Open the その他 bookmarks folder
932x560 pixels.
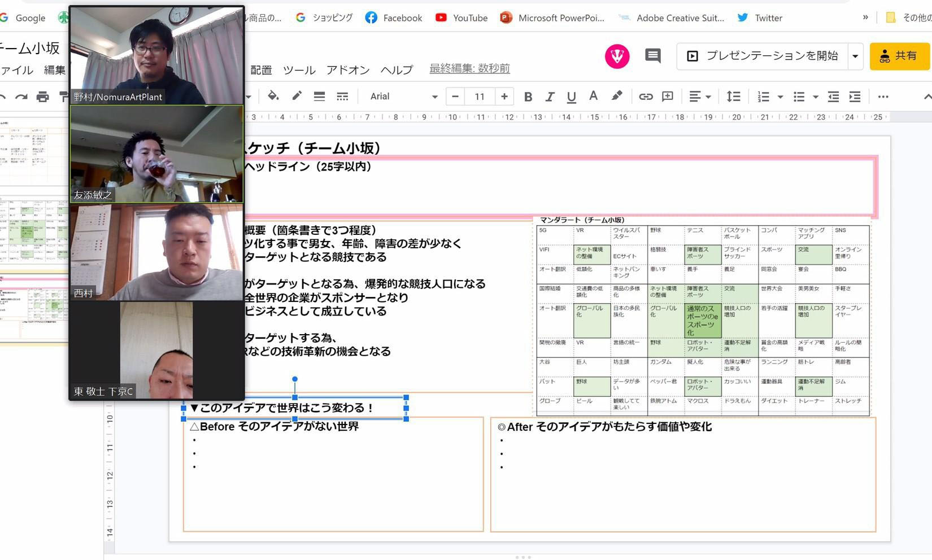[908, 18]
